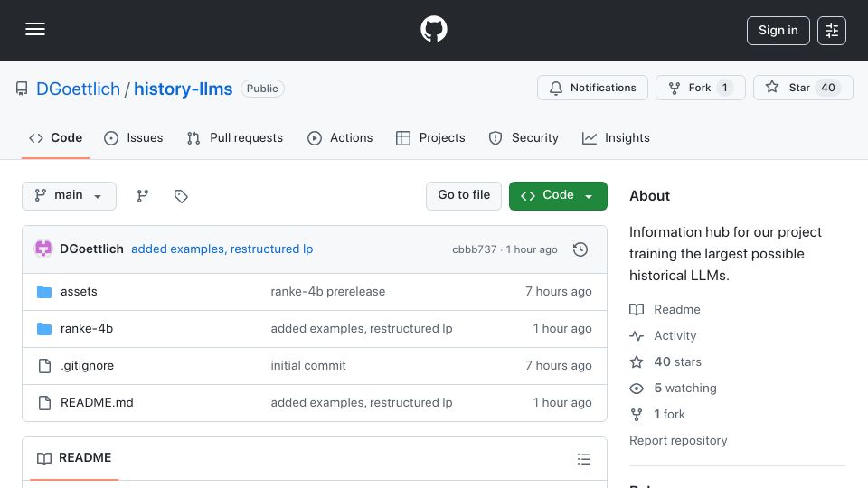Open the Activity link in About

click(663, 336)
